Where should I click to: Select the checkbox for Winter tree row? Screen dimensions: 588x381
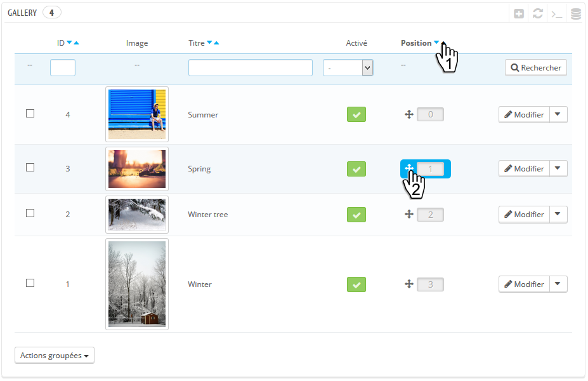click(30, 213)
